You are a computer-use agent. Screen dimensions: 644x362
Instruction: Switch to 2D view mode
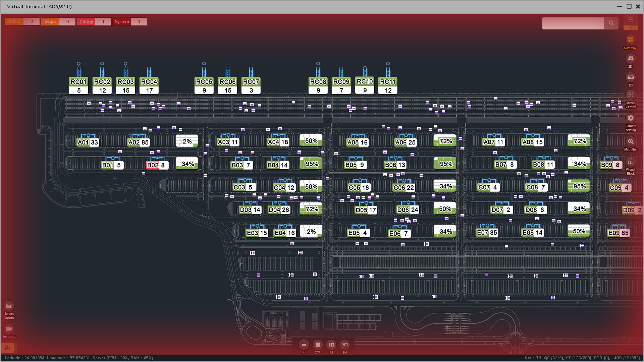631,59
